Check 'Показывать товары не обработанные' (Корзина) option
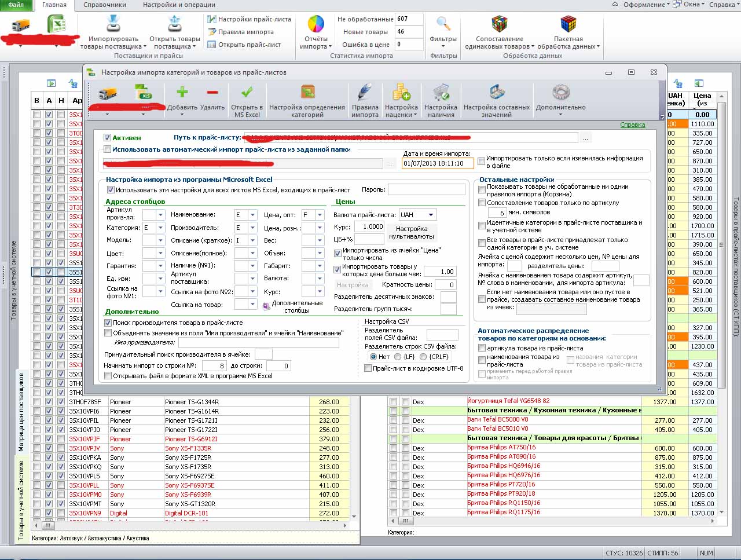Viewport: 741px width, 560px height. (x=482, y=190)
